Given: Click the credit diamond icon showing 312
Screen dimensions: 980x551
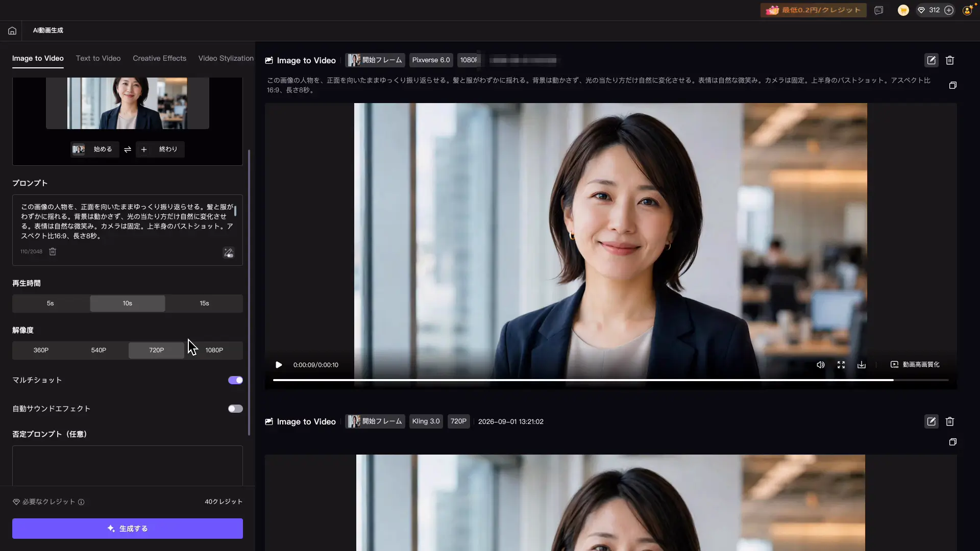Looking at the screenshot, I should point(921,10).
